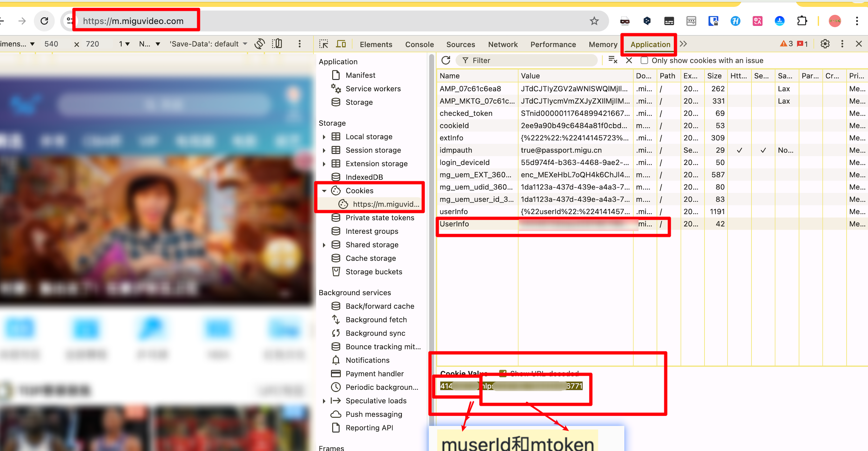The width and height of the screenshot is (868, 451).
Task: Switch to the Sources tab
Action: click(460, 44)
